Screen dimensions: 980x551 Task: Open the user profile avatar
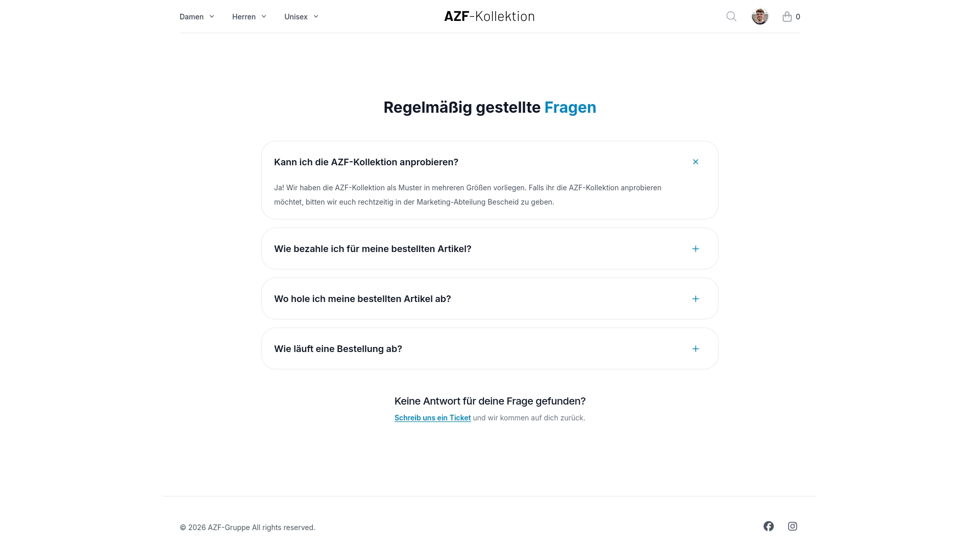[759, 16]
